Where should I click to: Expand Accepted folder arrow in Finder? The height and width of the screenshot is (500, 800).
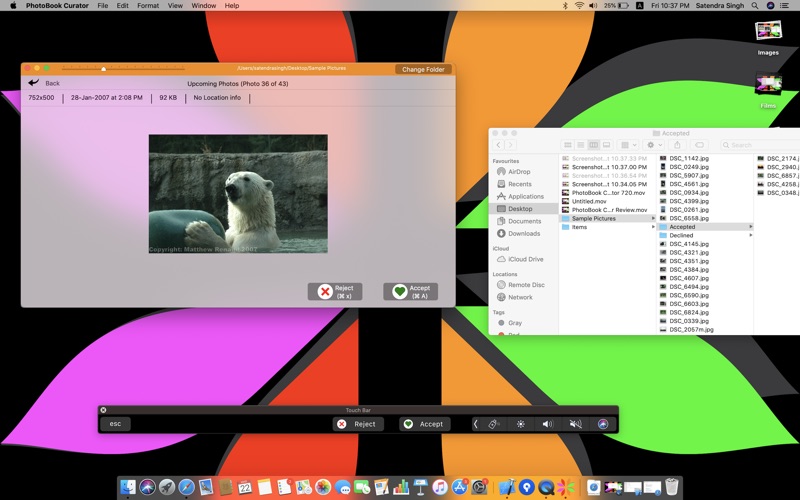[x=751, y=227]
